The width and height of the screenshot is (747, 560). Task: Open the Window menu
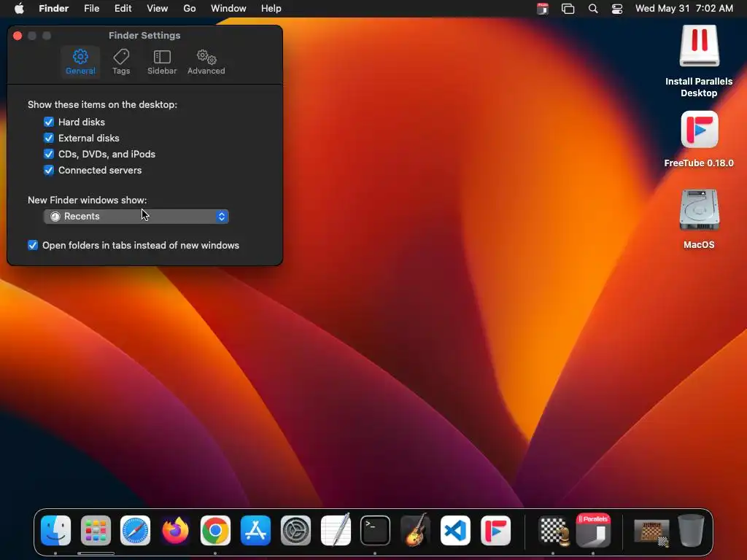point(228,9)
